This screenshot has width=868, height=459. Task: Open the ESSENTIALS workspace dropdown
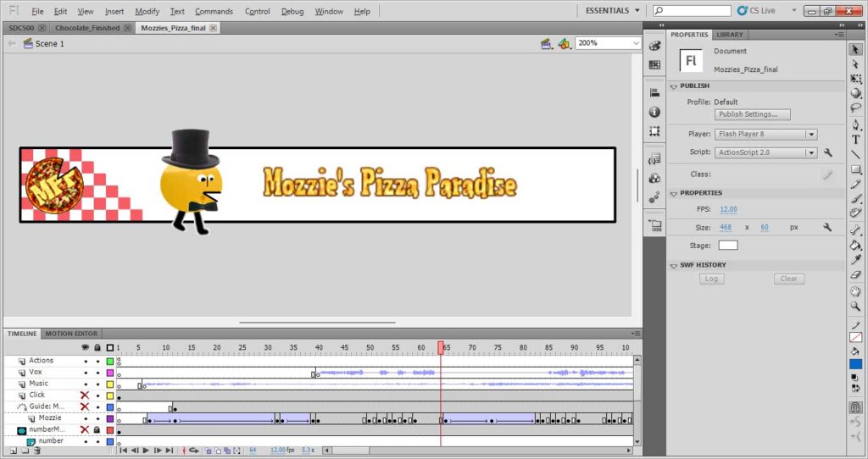(613, 10)
